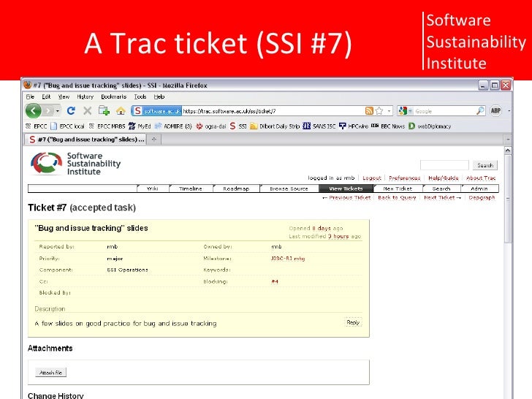Click the green Back navigation arrow
This screenshot has height=399, width=532.
[34, 110]
